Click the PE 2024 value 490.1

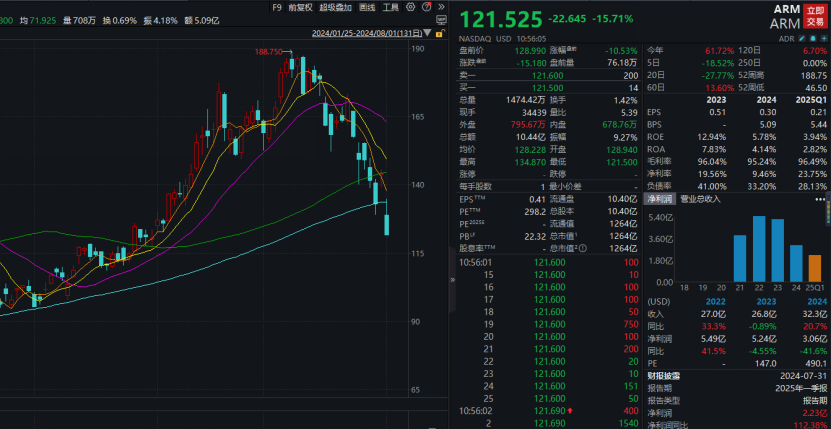click(817, 363)
